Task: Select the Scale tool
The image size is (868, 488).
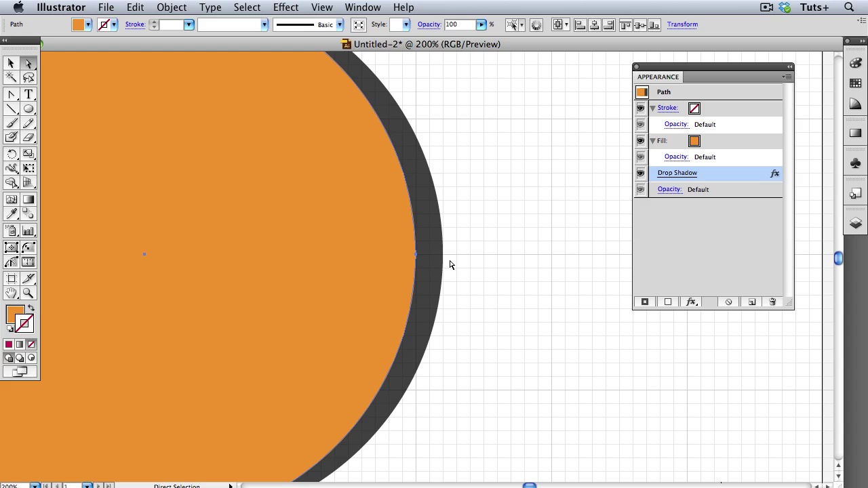Action: (x=28, y=154)
